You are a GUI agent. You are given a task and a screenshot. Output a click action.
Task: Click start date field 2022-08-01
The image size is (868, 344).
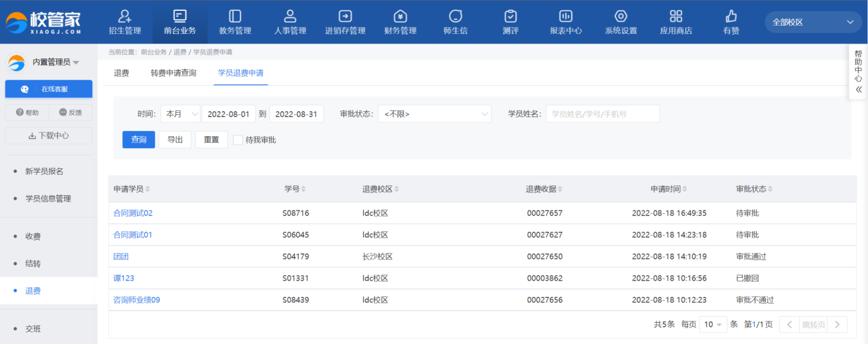[x=228, y=114]
